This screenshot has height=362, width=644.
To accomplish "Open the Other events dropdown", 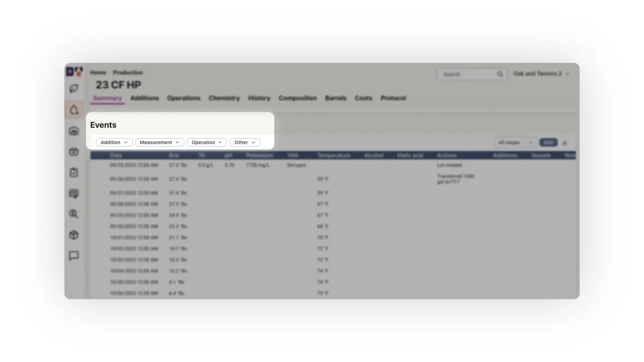I will (245, 142).
